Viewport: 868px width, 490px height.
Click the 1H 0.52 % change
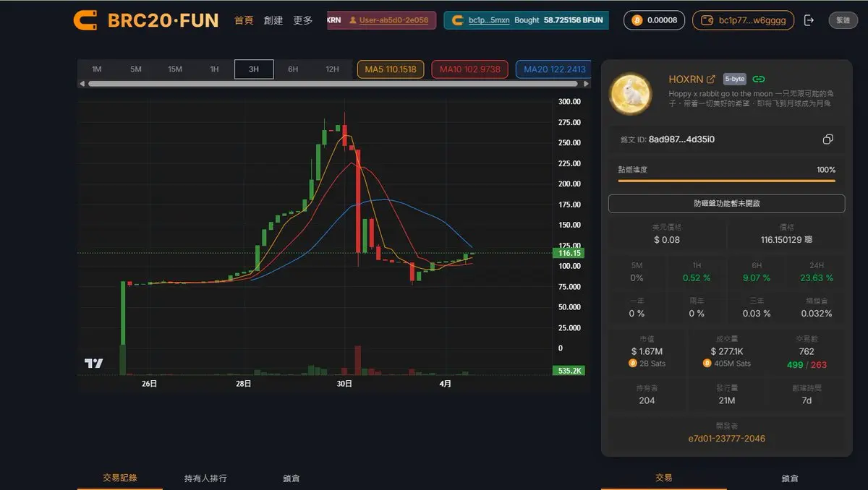coord(697,278)
